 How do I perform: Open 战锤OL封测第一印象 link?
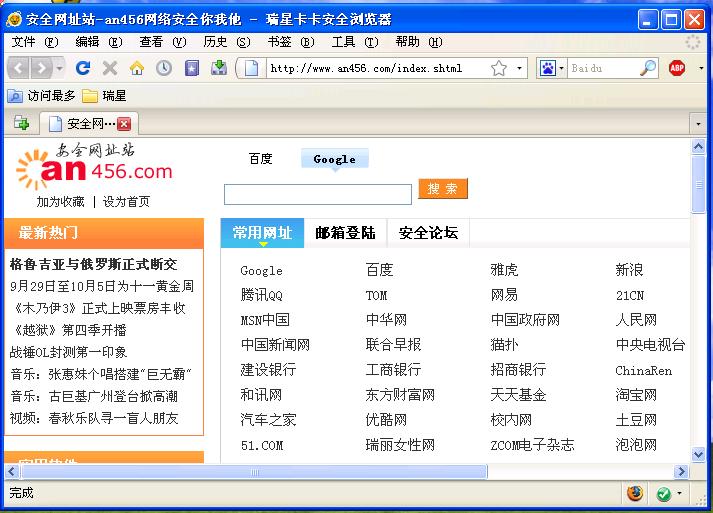pos(68,352)
